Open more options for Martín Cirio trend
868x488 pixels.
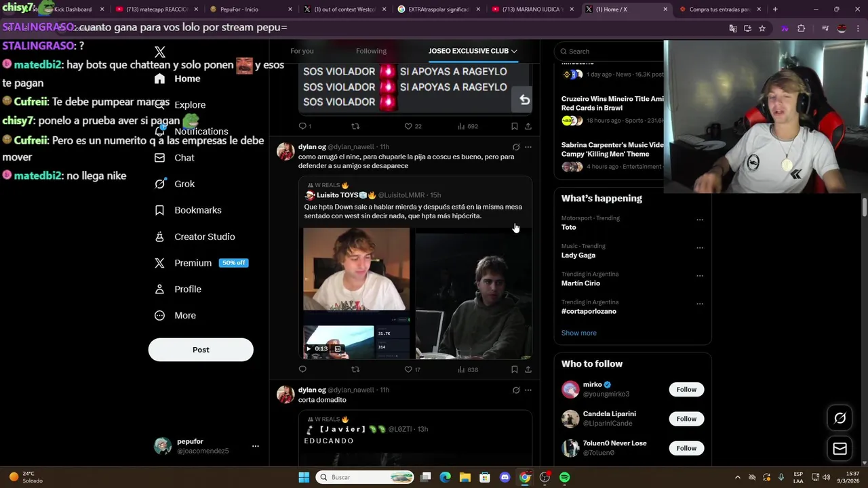(700, 276)
